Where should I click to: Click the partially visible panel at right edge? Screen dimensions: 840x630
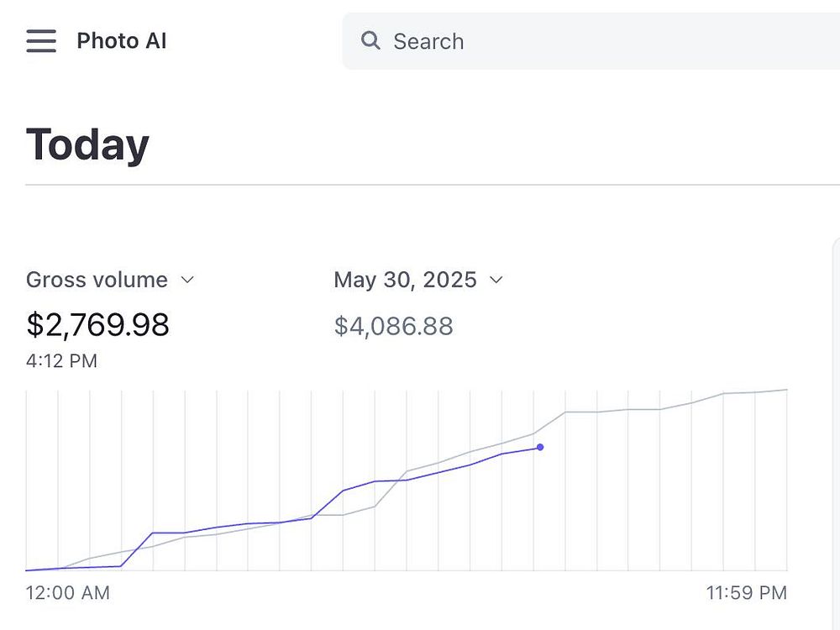[835, 420]
